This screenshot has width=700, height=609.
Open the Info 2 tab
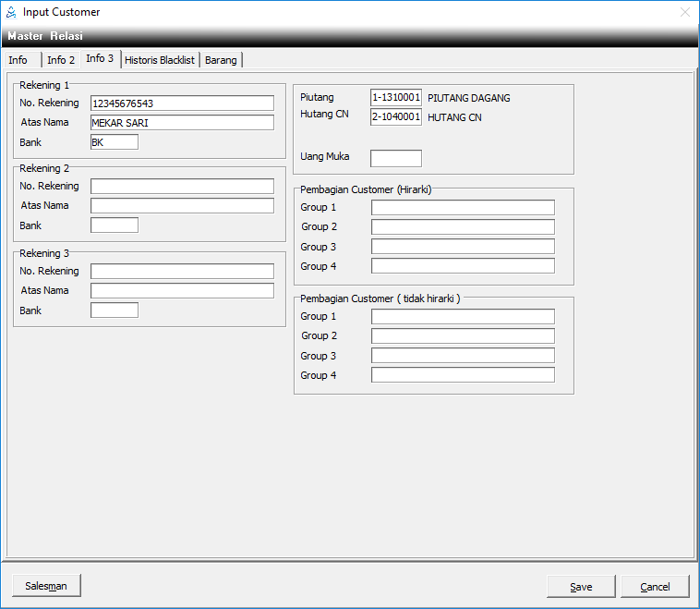click(x=61, y=60)
